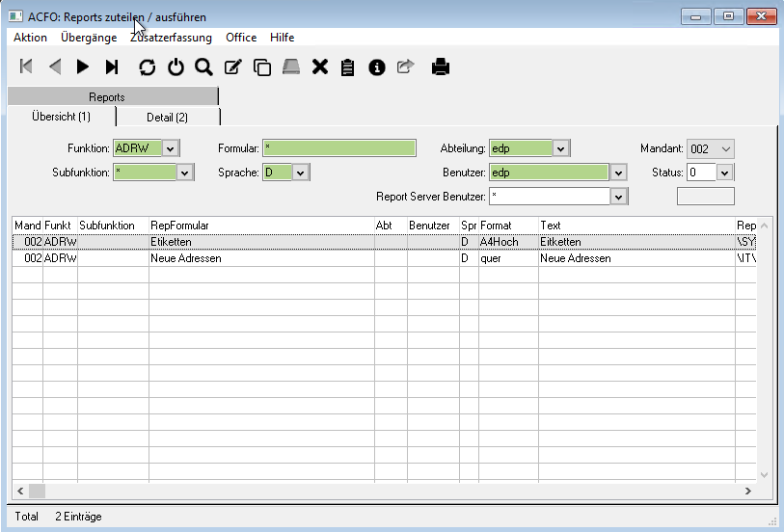
Task: Expand the Funktion dropdown arrow
Action: pyautogui.click(x=171, y=148)
